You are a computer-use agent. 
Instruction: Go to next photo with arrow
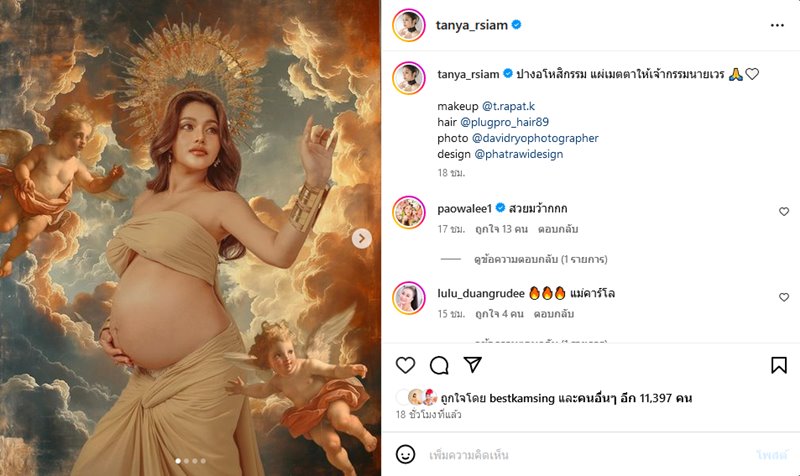coord(362,239)
